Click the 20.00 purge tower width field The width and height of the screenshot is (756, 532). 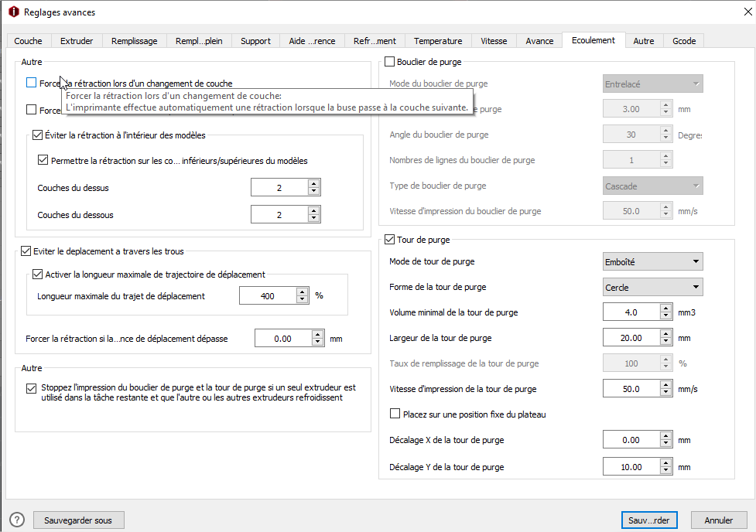(x=631, y=338)
